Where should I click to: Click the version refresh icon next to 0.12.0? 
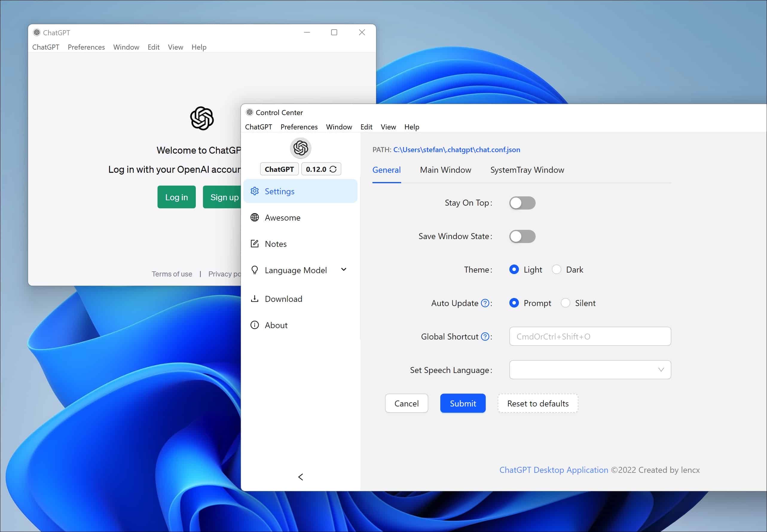[x=333, y=169]
